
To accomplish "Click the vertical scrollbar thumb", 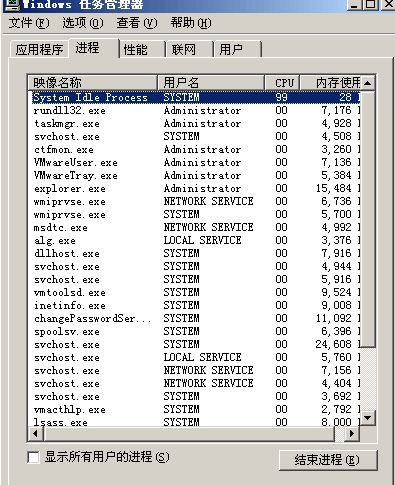I will [368, 219].
